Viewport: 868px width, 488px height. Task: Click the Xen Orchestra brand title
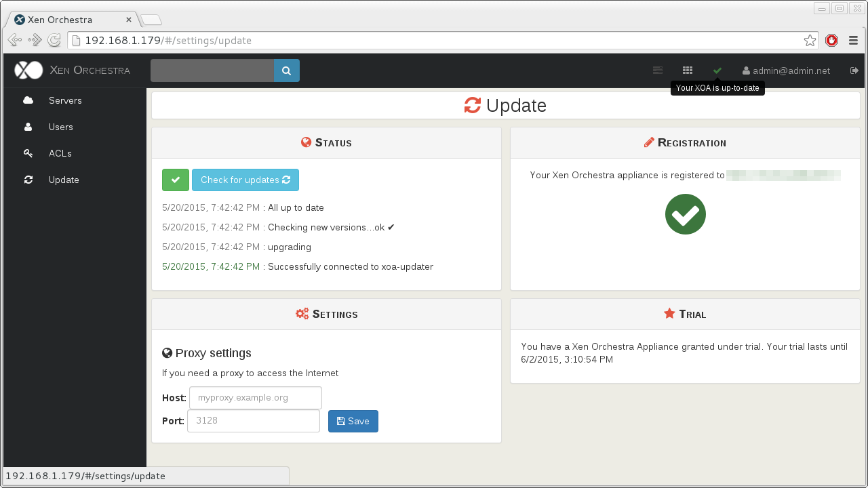click(90, 70)
